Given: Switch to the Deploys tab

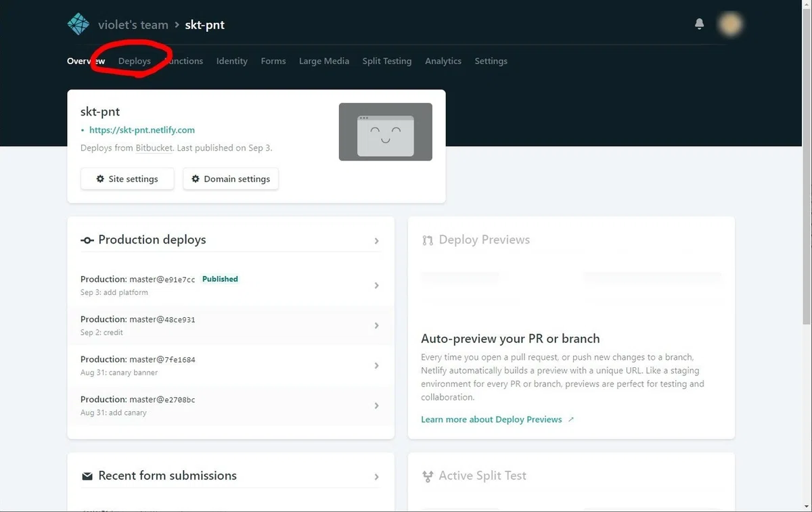Looking at the screenshot, I should coord(135,61).
